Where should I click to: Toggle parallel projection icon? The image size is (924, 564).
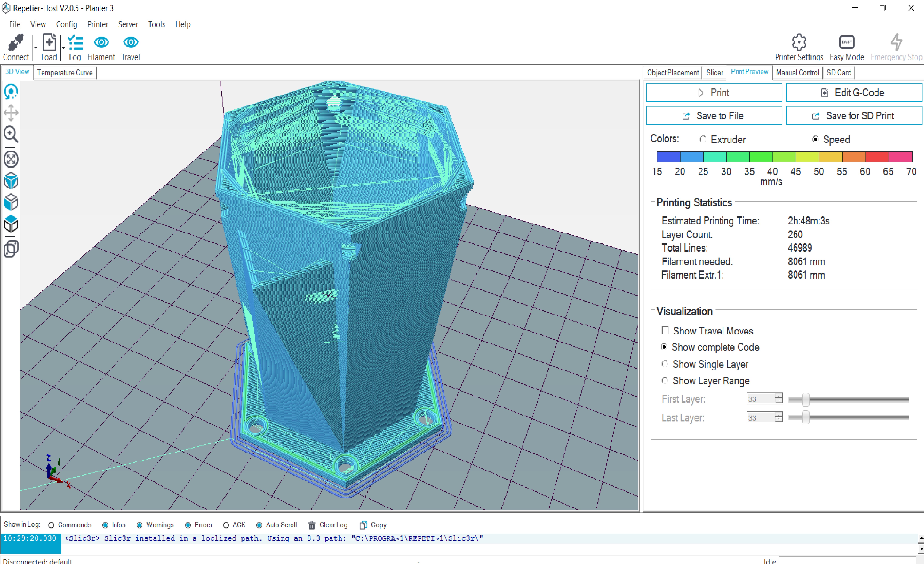click(x=11, y=249)
